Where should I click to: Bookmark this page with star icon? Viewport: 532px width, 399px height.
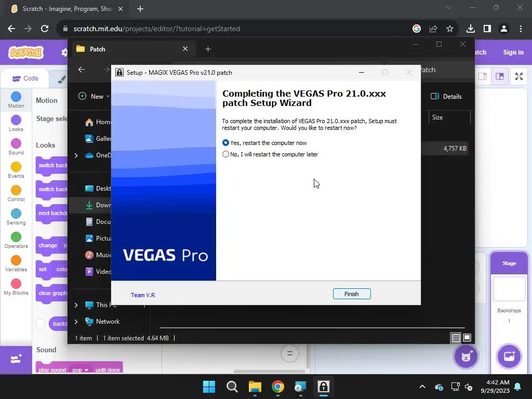(x=450, y=29)
